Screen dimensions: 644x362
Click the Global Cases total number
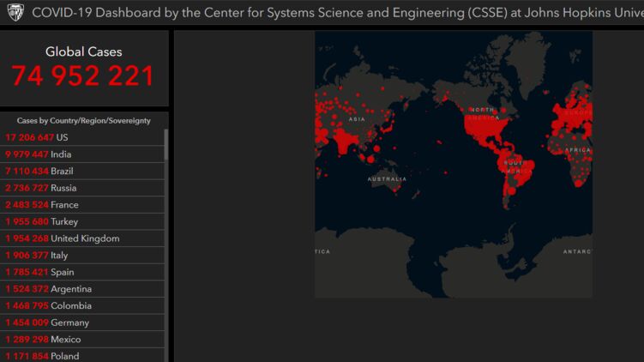point(83,76)
